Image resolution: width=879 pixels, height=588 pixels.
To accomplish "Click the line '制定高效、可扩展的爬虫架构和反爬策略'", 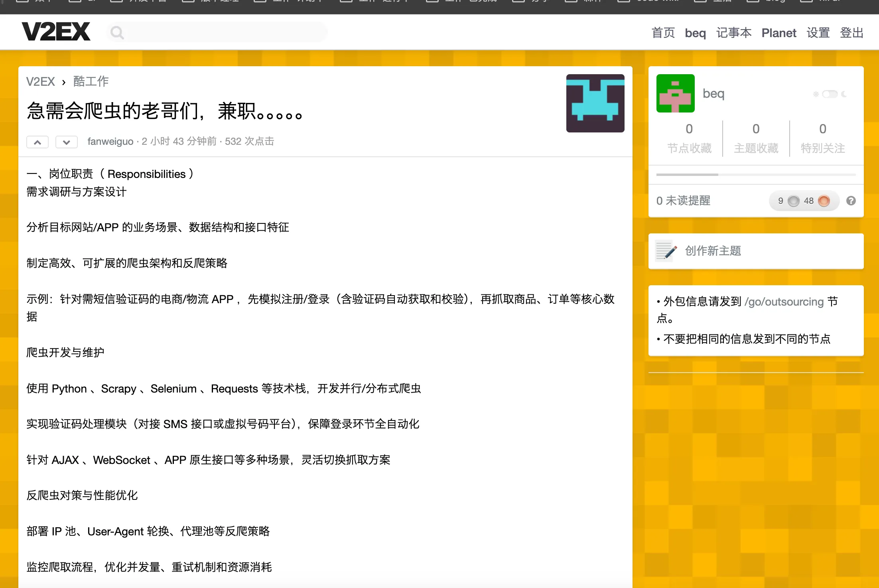I will pyautogui.click(x=127, y=263).
